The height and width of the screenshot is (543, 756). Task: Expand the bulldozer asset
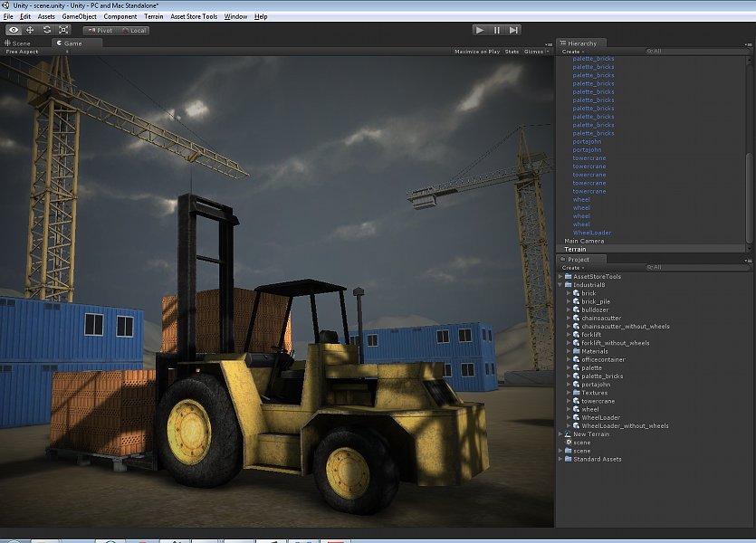tap(569, 310)
